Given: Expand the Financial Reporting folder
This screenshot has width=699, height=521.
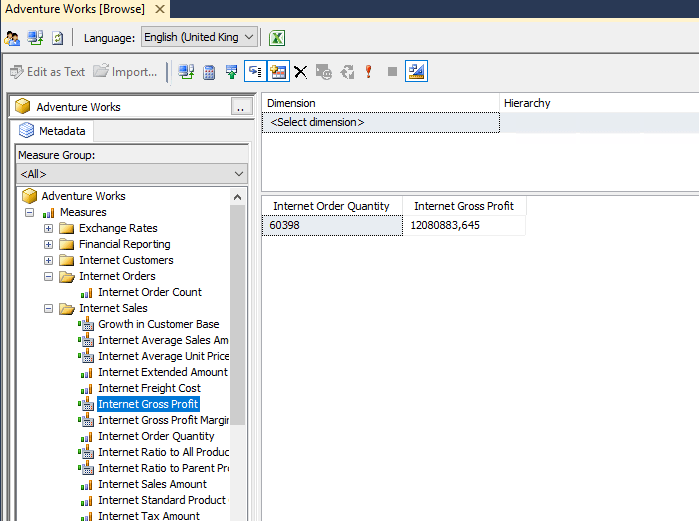Looking at the screenshot, I should [x=49, y=245].
